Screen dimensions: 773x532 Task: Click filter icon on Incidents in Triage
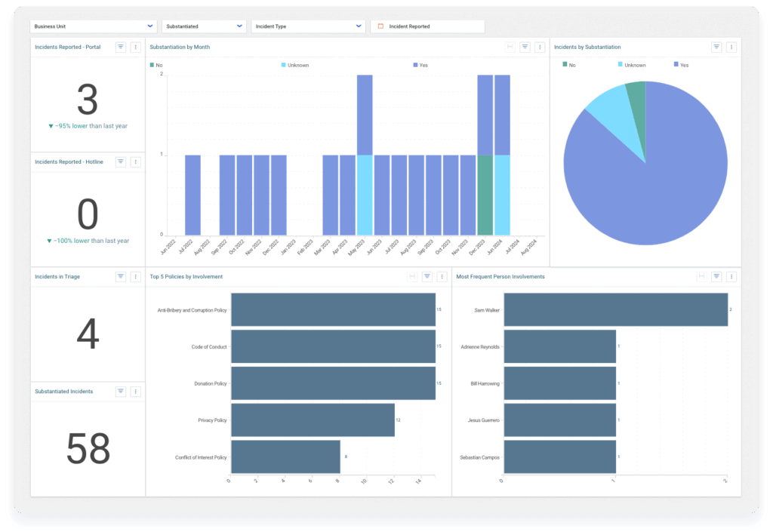pos(121,277)
